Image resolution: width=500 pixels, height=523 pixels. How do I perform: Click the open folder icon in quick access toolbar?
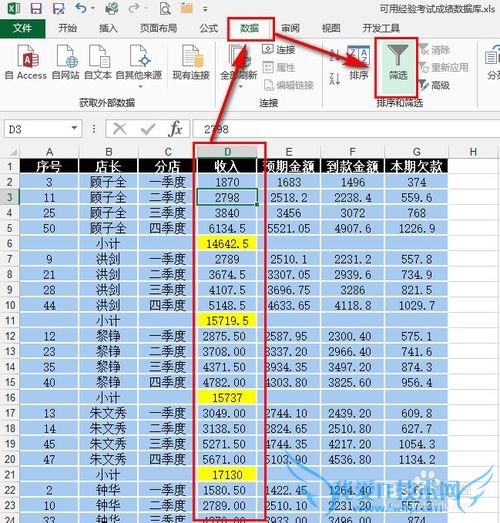pos(186,8)
